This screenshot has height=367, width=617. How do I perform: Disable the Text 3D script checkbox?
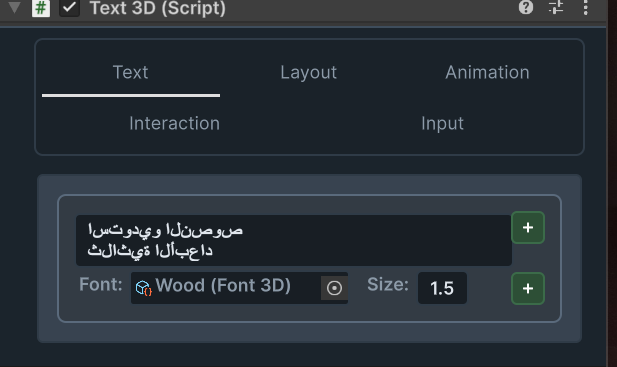[x=69, y=8]
